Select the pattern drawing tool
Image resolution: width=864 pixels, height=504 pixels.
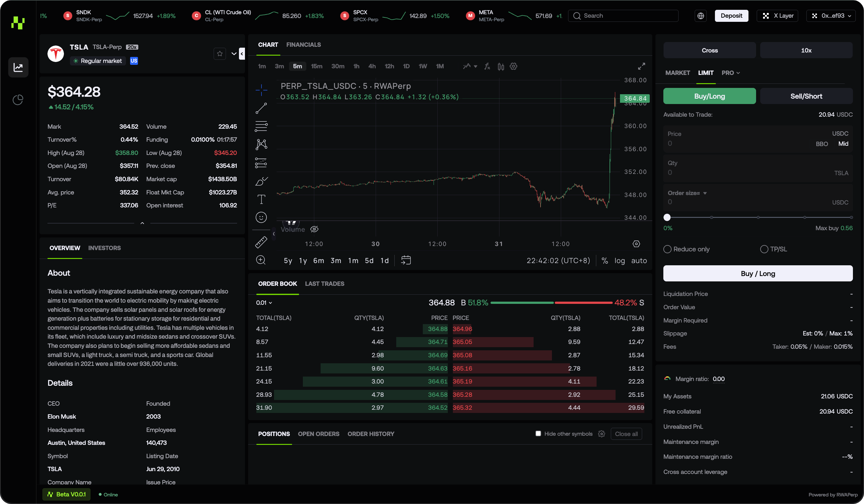[x=261, y=144]
